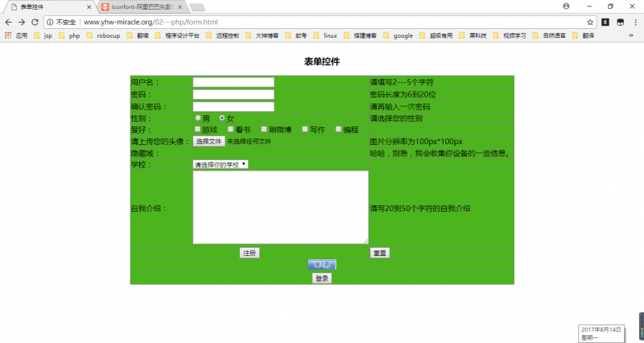The width and height of the screenshot is (644, 343).
Task: Click the browser forward arrow
Action: click(x=23, y=22)
